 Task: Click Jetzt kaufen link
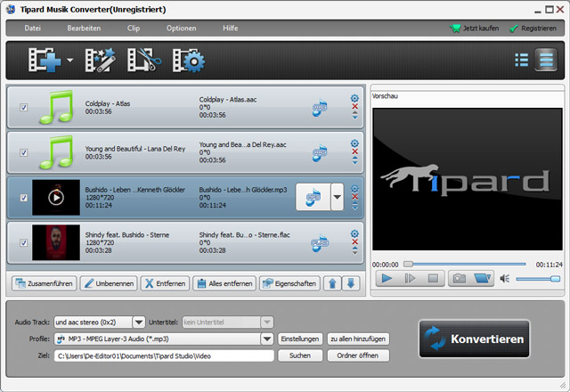[474, 28]
